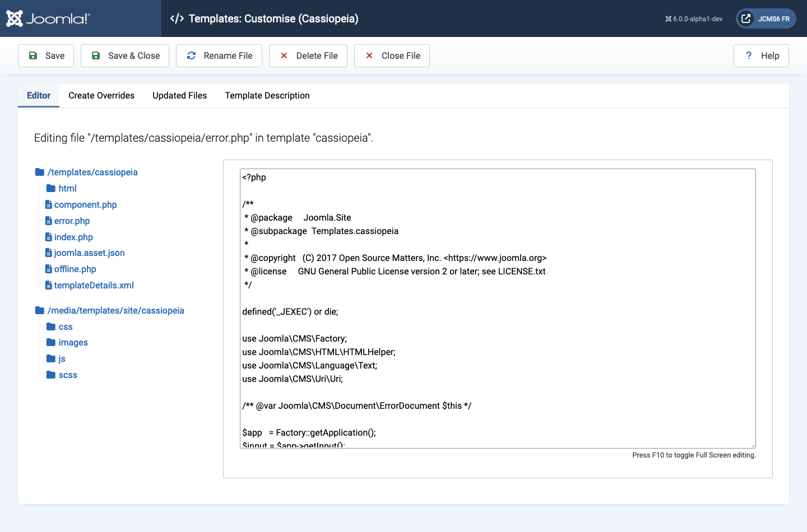Open index.php in the file tree
Image resolution: width=807 pixels, height=532 pixels.
point(69,237)
